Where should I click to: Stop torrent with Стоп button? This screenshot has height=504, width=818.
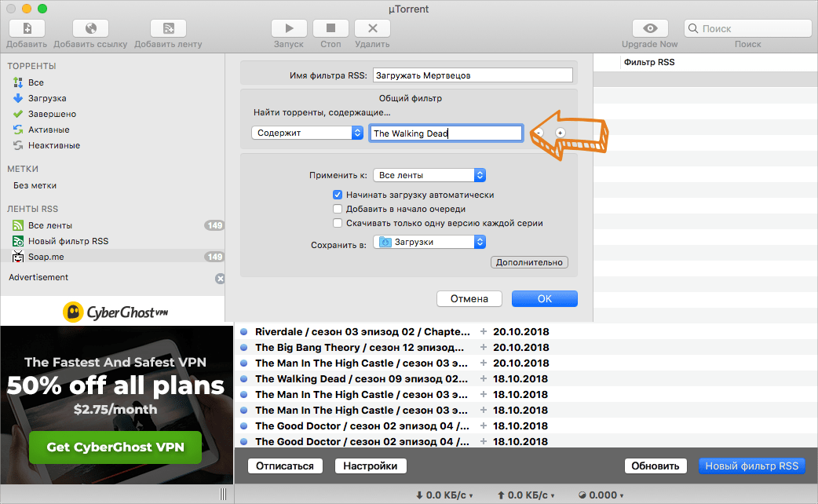point(330,28)
